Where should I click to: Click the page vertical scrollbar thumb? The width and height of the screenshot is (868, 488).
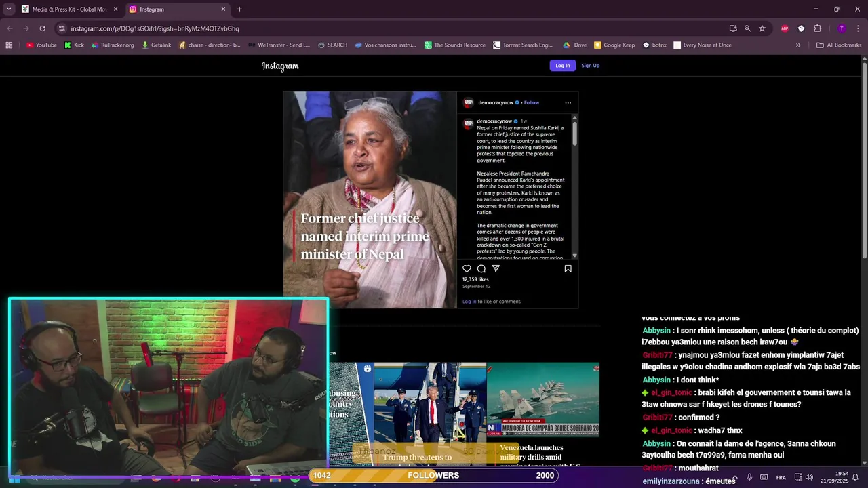pyautogui.click(x=864, y=159)
